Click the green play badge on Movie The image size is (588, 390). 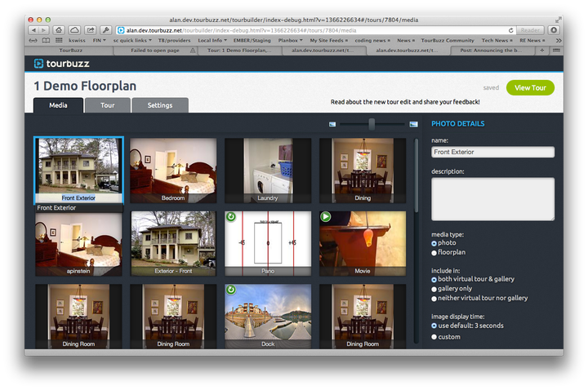(326, 216)
